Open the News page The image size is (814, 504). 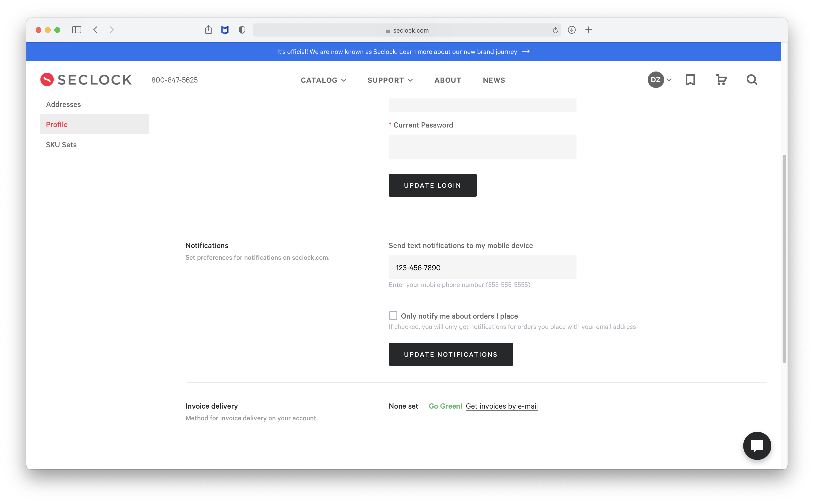(x=494, y=80)
